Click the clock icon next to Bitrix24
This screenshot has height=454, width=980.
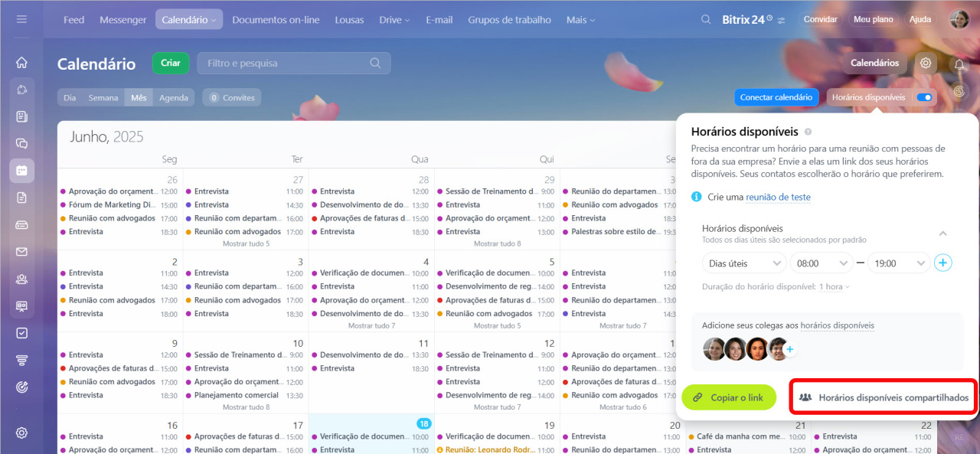tap(769, 18)
